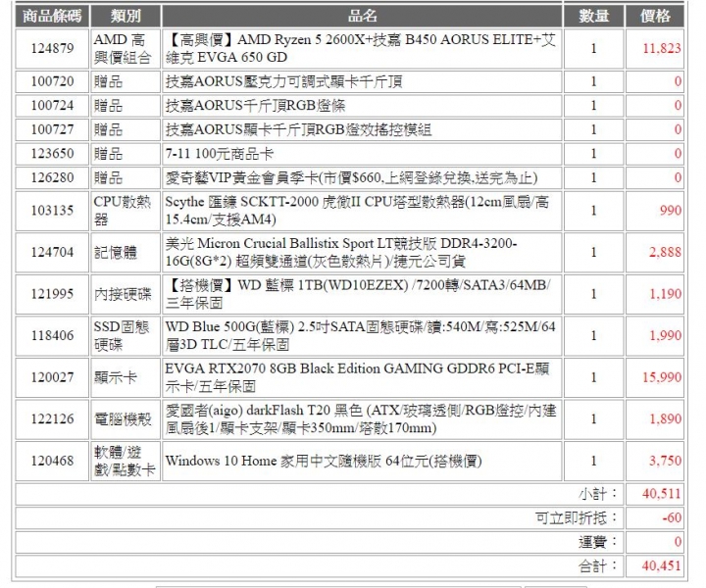
Task: Click 軟體/遊戲/點數卡 category cell
Action: click(126, 462)
